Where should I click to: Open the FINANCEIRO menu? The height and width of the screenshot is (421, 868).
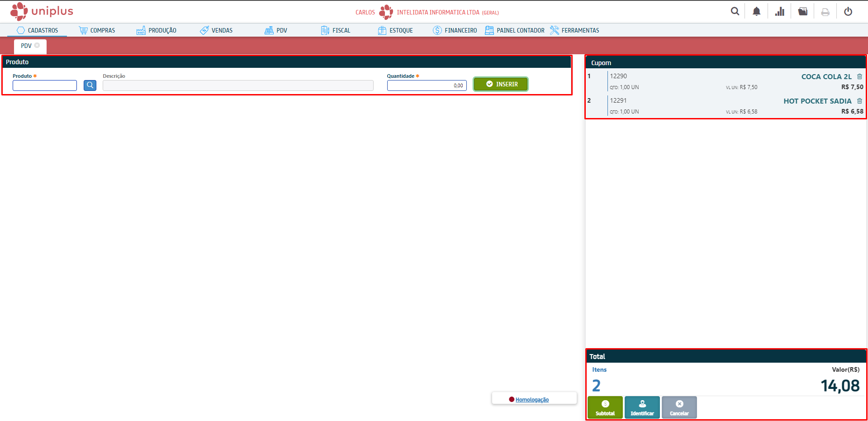click(x=455, y=30)
